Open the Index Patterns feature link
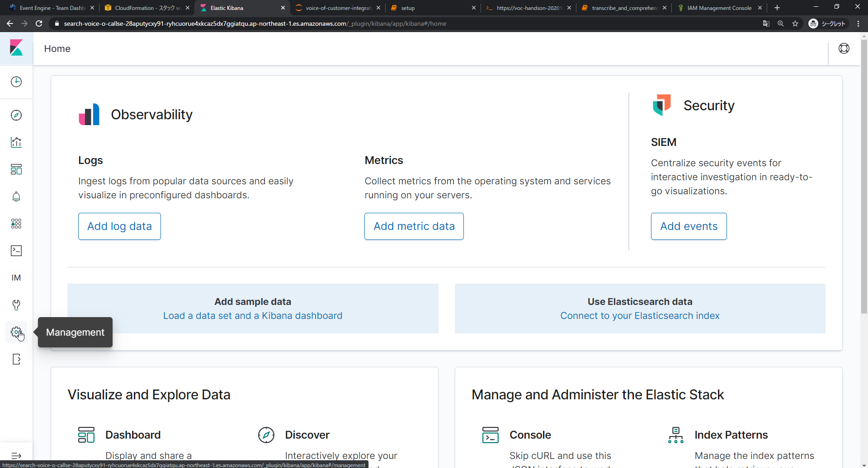This screenshot has height=468, width=868. (x=731, y=435)
